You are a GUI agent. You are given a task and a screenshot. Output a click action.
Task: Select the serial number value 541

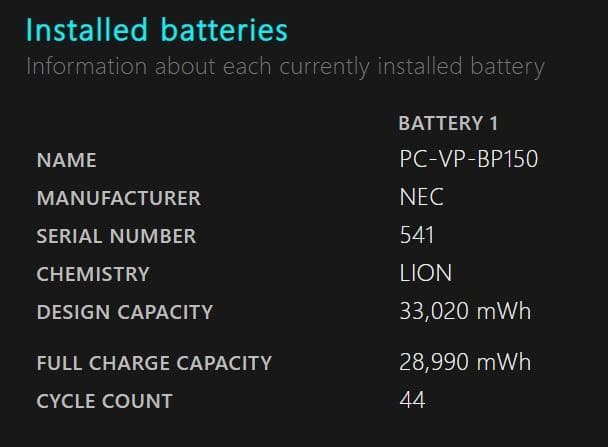(416, 235)
